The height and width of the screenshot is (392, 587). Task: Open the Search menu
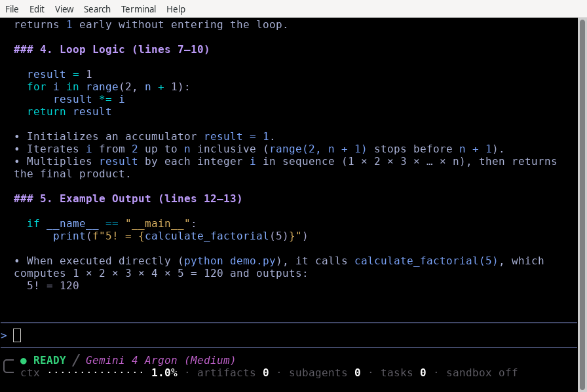tap(97, 9)
